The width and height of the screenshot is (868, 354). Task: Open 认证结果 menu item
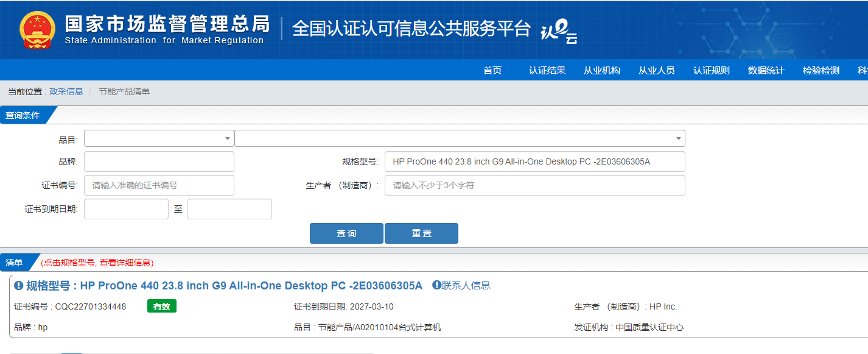click(547, 71)
